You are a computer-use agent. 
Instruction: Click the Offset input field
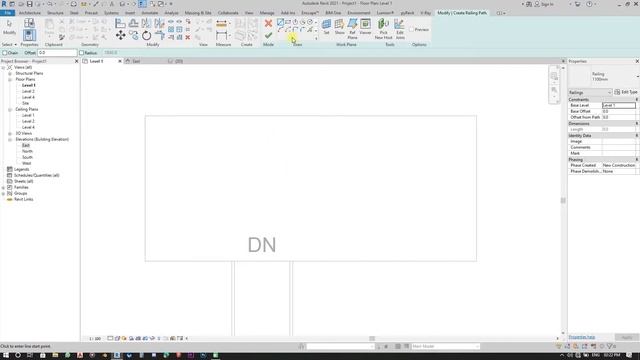pyautogui.click(x=57, y=53)
